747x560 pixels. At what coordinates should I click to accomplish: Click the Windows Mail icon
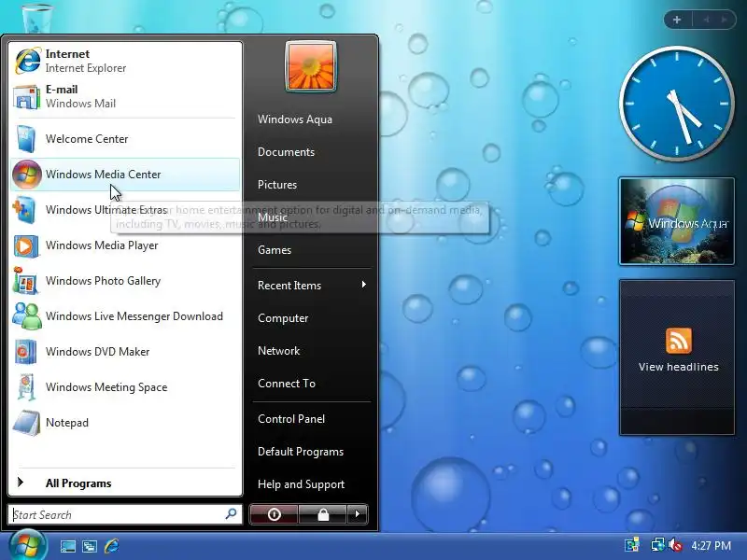click(27, 97)
